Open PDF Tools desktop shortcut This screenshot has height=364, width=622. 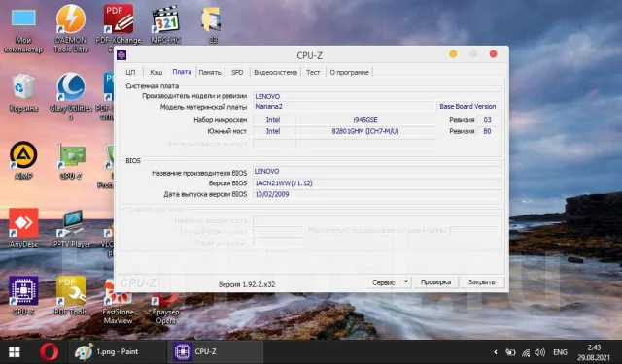point(71,296)
